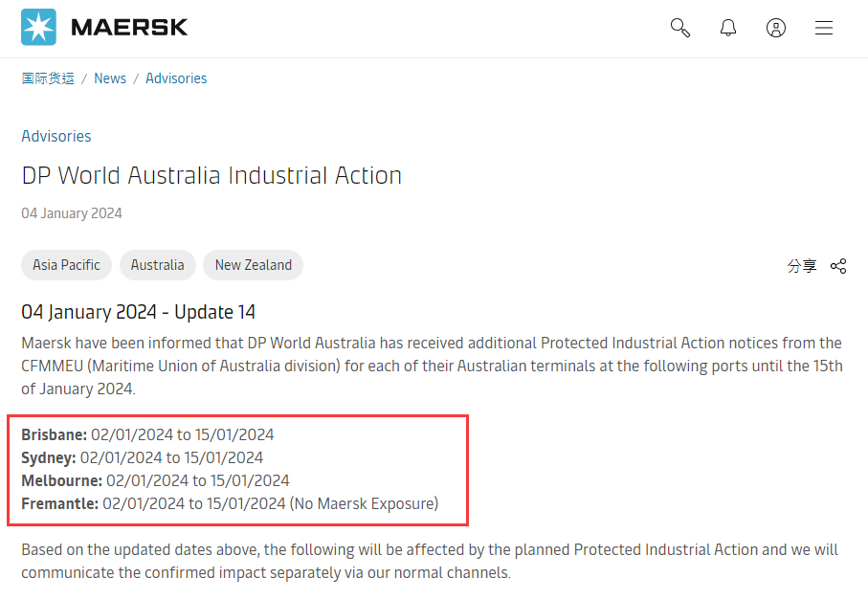Image resolution: width=868 pixels, height=600 pixels.
Task: Click the 分享 share label
Action: pos(802,266)
